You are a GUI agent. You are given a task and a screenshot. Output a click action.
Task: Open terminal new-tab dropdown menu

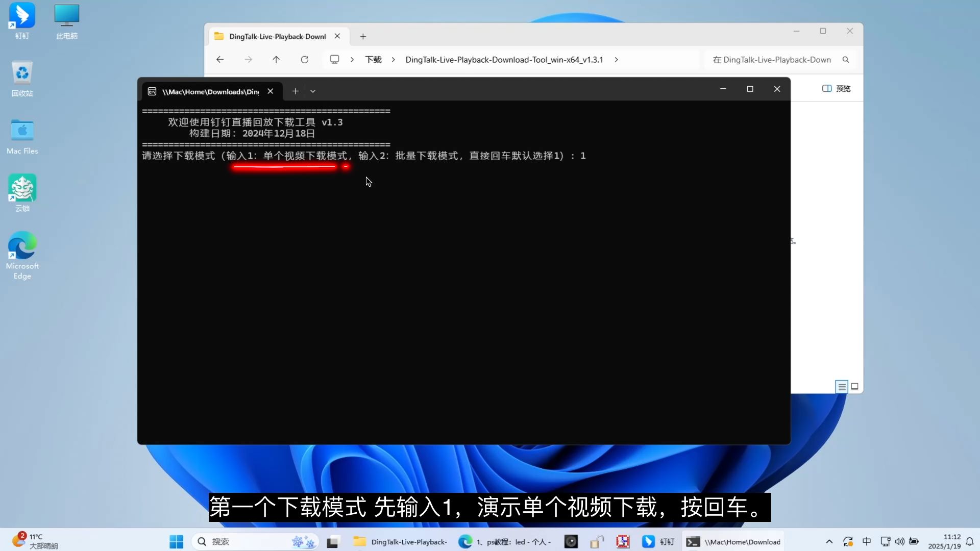313,91
